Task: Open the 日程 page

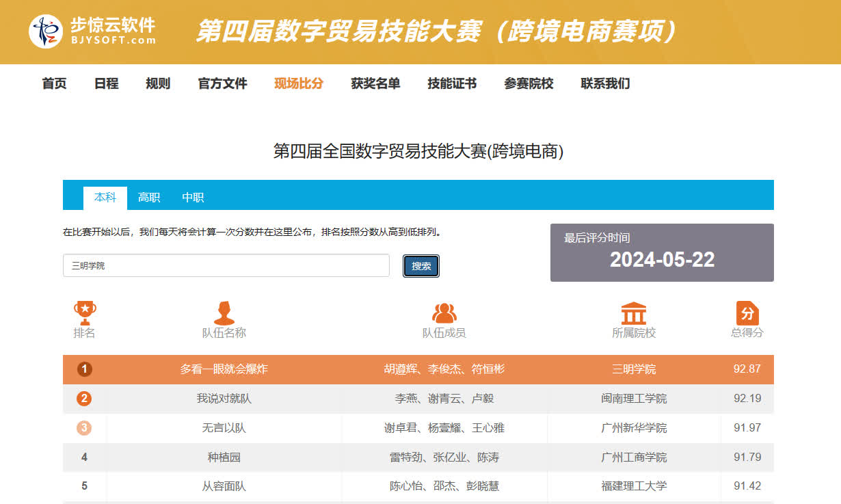Action: click(x=106, y=83)
